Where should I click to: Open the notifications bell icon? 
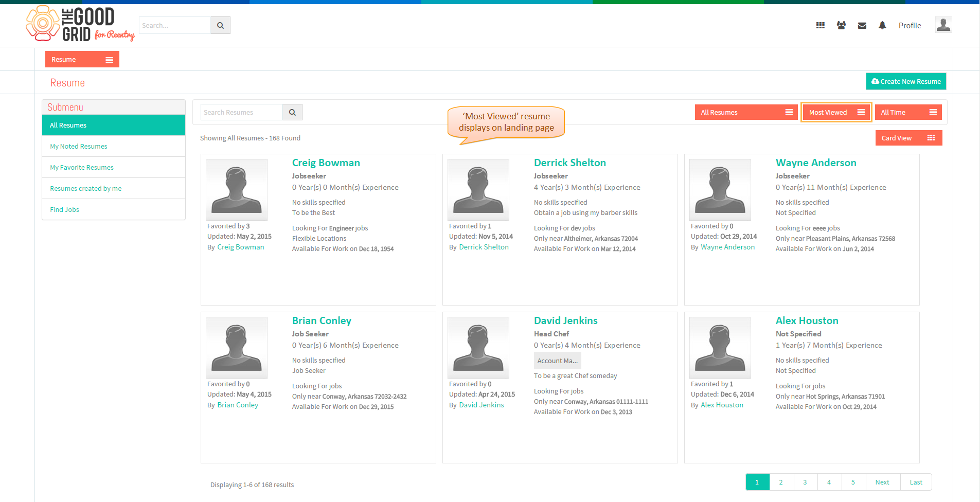pyautogui.click(x=882, y=25)
